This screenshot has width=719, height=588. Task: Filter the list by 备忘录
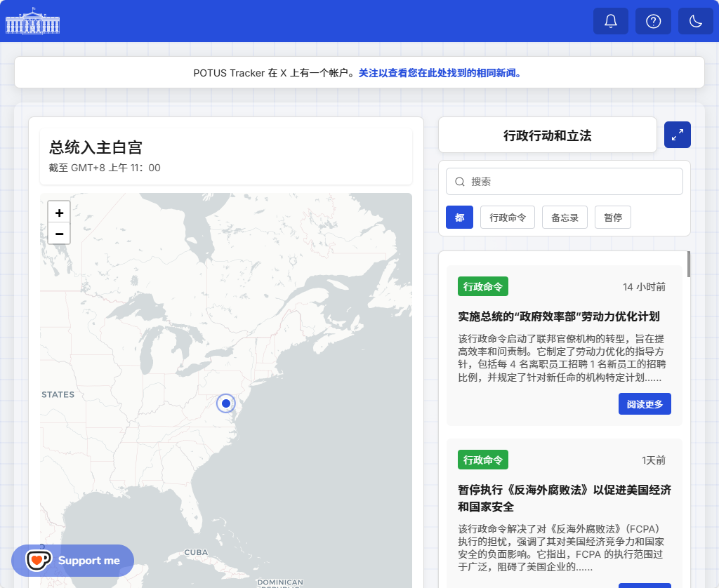coord(565,218)
